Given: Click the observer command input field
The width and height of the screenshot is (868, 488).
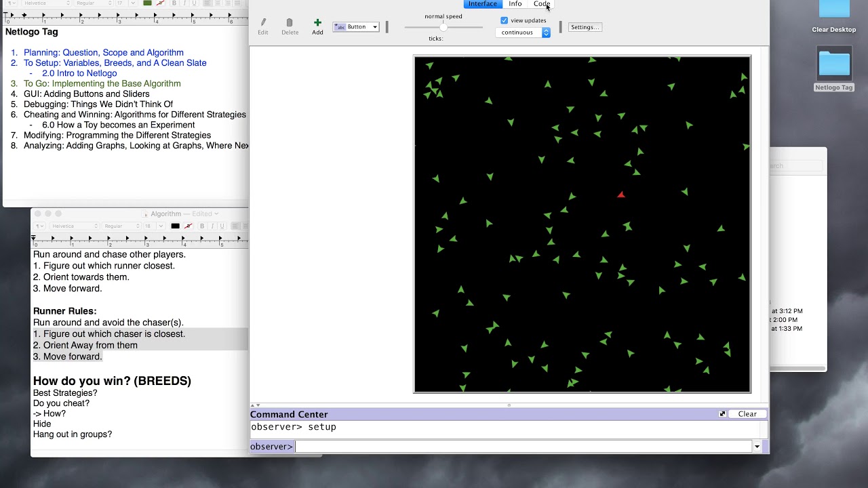Looking at the screenshot, I should (x=524, y=447).
